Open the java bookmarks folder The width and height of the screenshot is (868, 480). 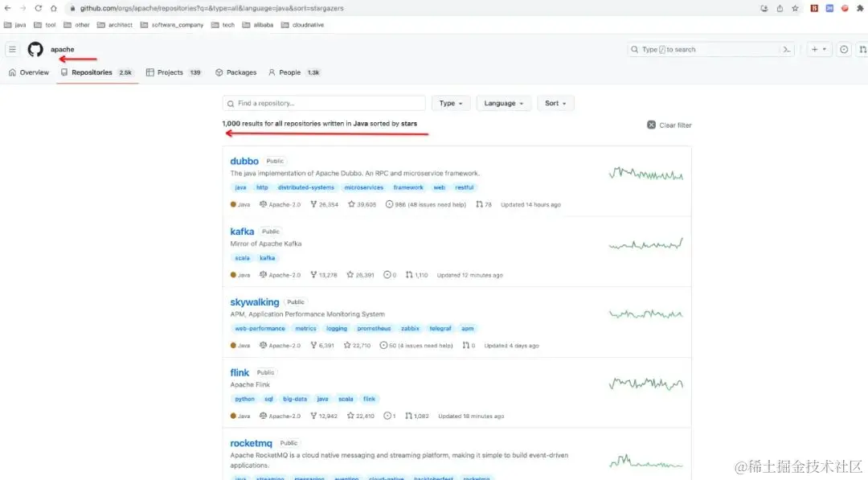coord(15,25)
